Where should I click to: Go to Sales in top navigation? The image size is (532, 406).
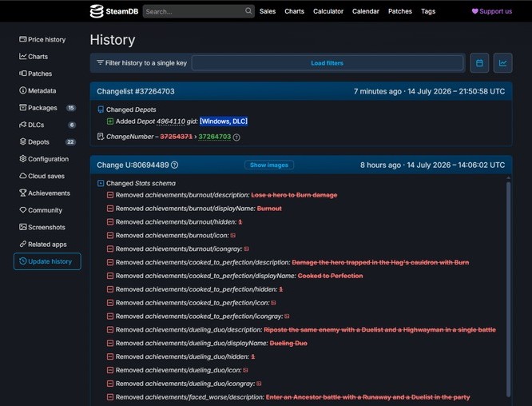coord(268,11)
